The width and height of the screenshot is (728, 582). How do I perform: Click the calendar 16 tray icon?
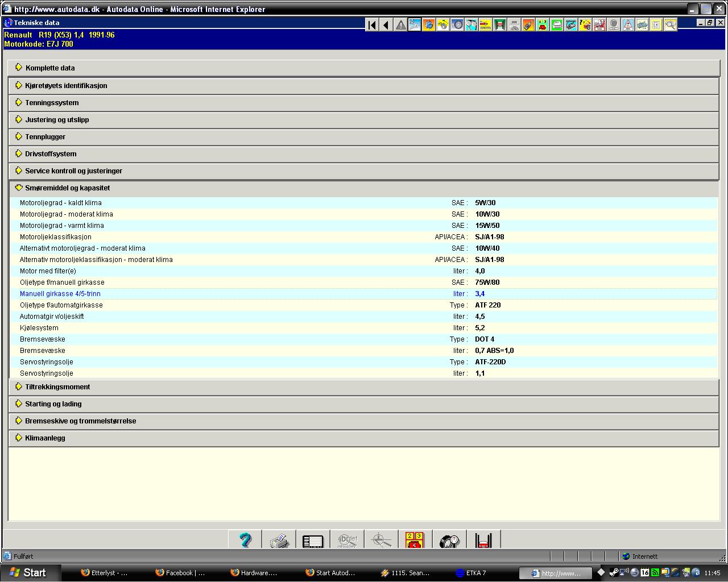tap(645, 573)
